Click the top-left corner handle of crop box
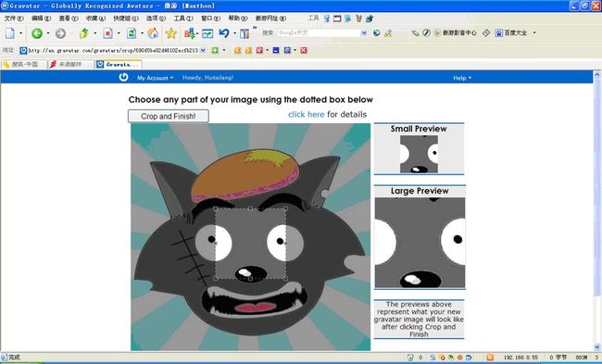 click(x=216, y=208)
